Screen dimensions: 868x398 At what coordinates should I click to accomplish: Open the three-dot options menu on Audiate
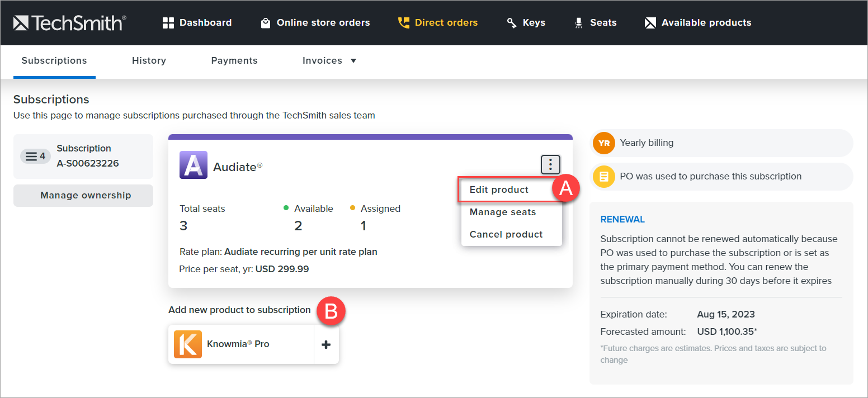(x=550, y=164)
